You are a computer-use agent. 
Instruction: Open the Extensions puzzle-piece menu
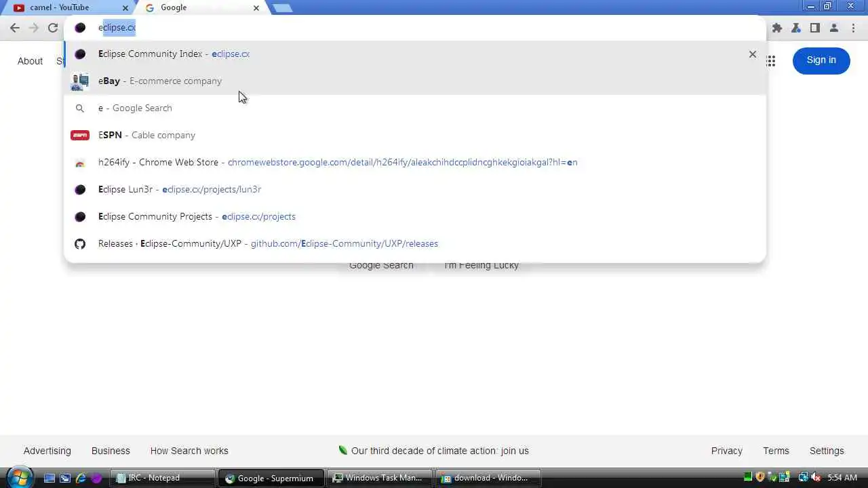[x=777, y=28]
